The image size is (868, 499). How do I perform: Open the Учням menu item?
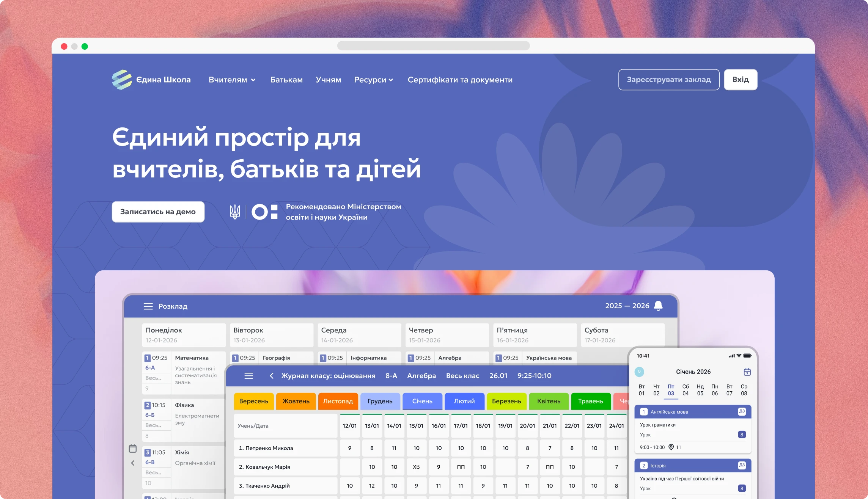pos(329,80)
